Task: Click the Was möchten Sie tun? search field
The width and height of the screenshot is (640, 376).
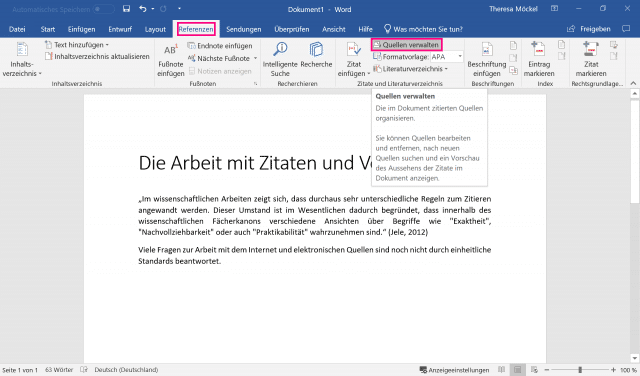Action: coord(423,29)
